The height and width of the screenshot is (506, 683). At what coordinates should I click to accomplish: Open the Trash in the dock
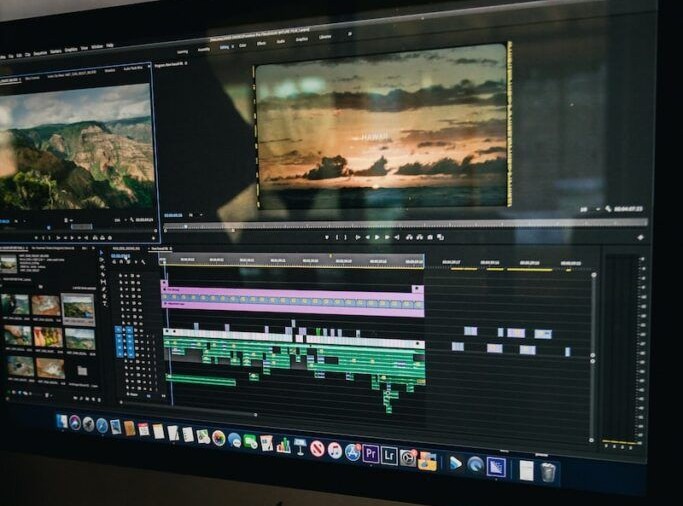[x=549, y=471]
